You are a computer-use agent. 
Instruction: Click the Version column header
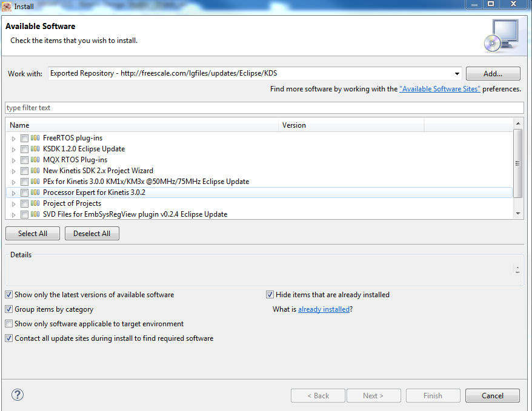pyautogui.click(x=351, y=125)
